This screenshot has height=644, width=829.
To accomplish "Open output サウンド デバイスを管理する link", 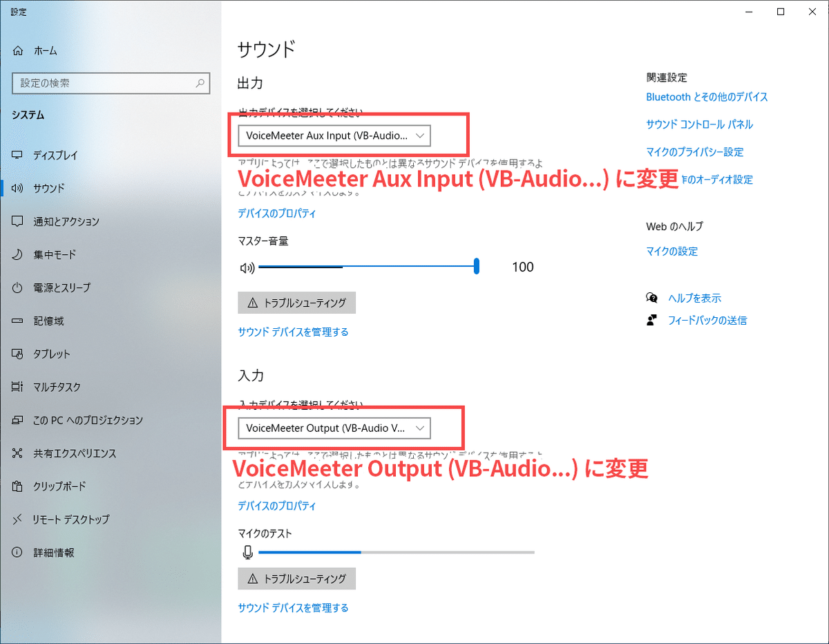I will (x=293, y=332).
